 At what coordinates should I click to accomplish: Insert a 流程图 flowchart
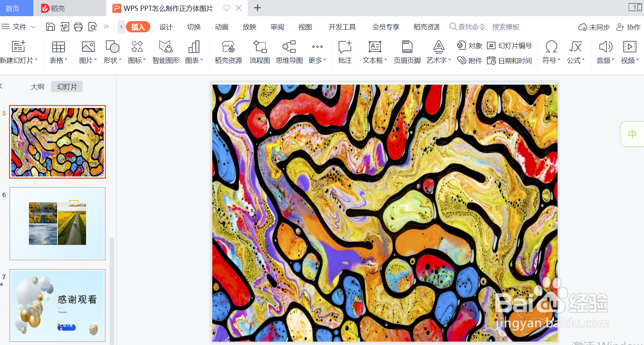[x=260, y=52]
